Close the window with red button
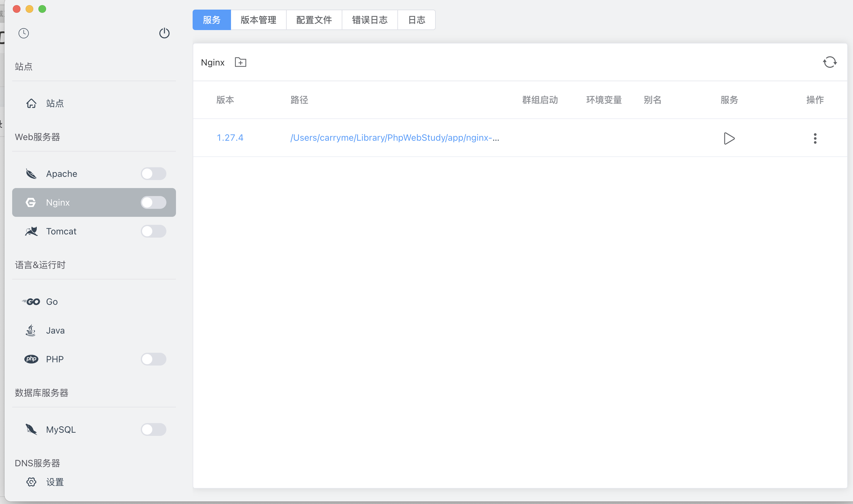This screenshot has height=504, width=853. [x=17, y=9]
